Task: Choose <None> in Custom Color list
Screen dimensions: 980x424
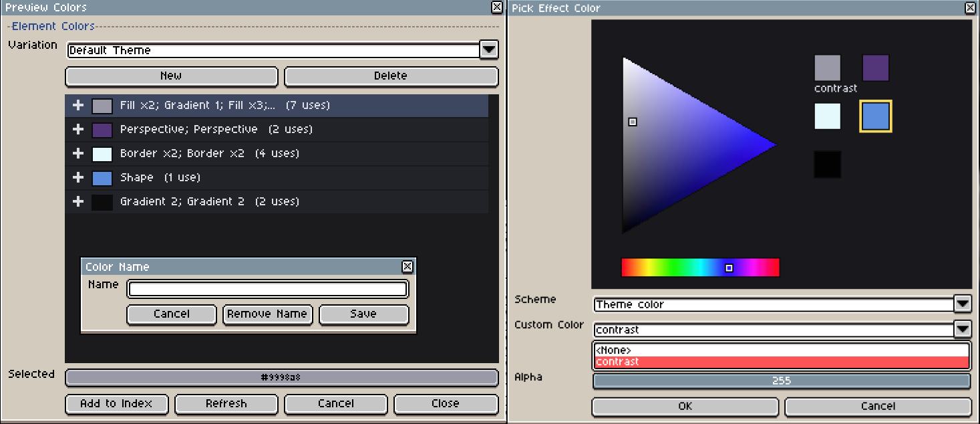Action: (x=782, y=350)
